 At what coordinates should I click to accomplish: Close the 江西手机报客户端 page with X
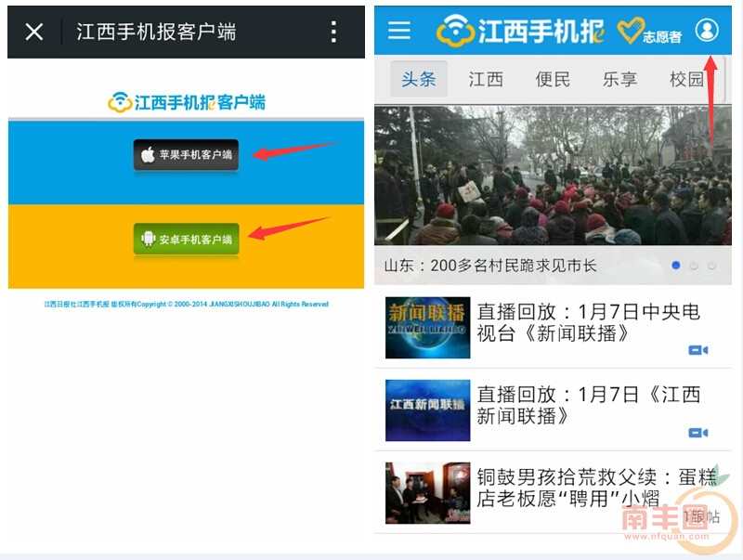tap(34, 33)
